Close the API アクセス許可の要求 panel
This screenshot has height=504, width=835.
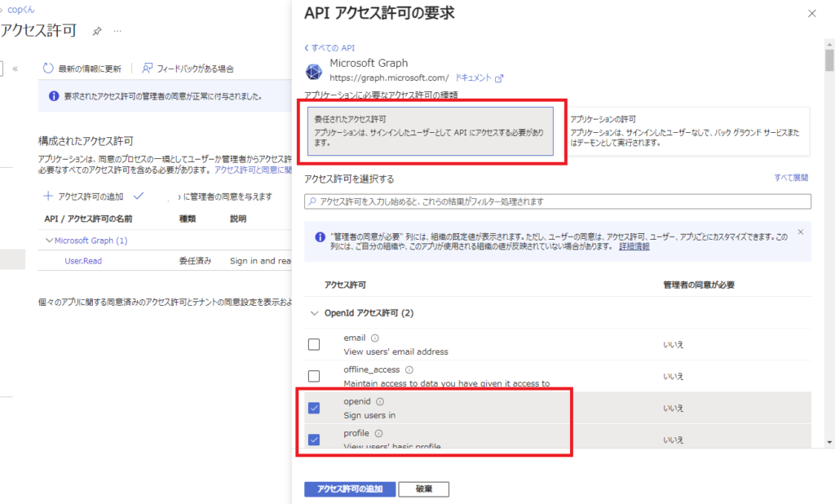(x=812, y=13)
